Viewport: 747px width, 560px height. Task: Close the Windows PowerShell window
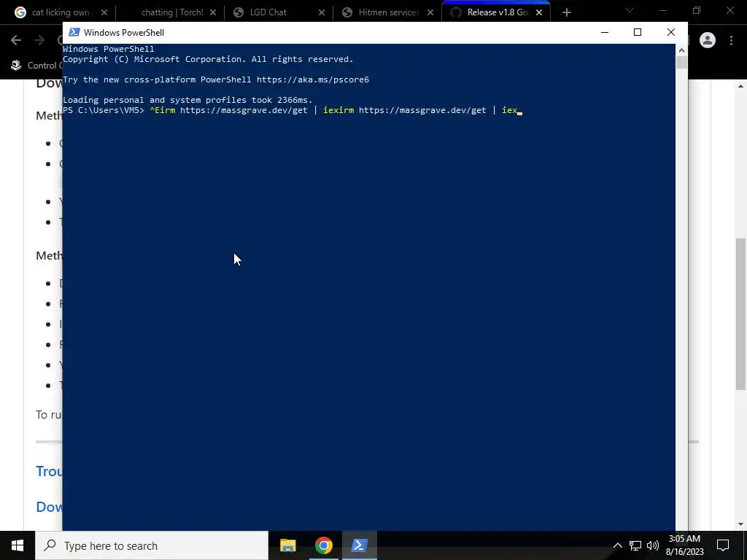point(671,32)
